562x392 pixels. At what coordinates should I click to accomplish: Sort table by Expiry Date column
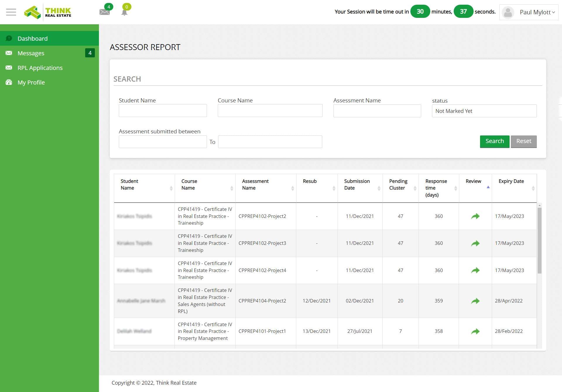point(514,188)
